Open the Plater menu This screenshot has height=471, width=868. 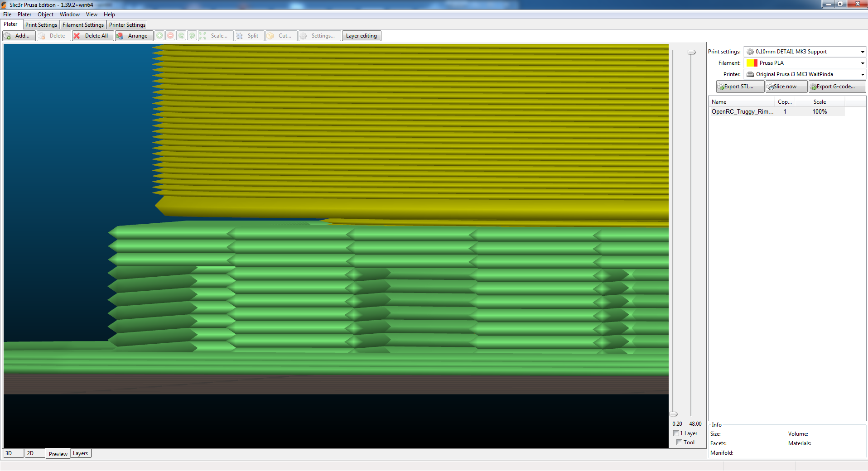pos(24,14)
